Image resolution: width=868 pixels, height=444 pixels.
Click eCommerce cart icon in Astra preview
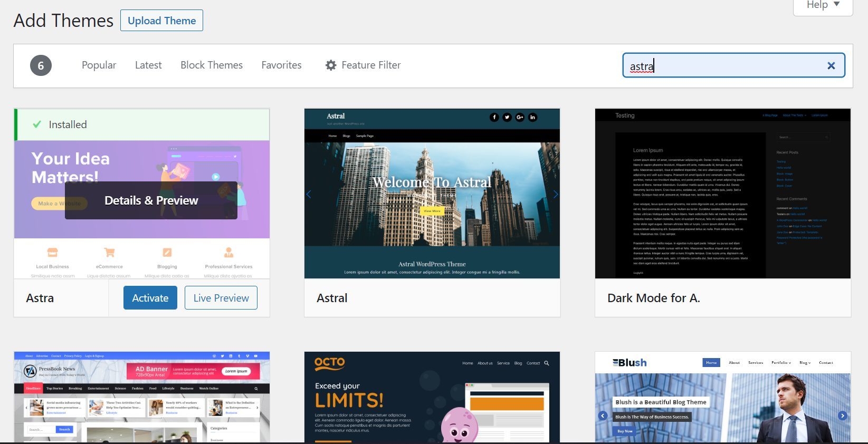click(x=109, y=252)
